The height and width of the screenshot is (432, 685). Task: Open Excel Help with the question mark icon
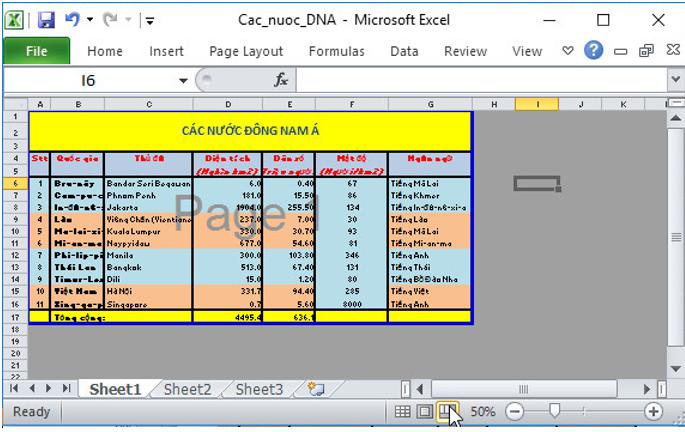(x=594, y=51)
